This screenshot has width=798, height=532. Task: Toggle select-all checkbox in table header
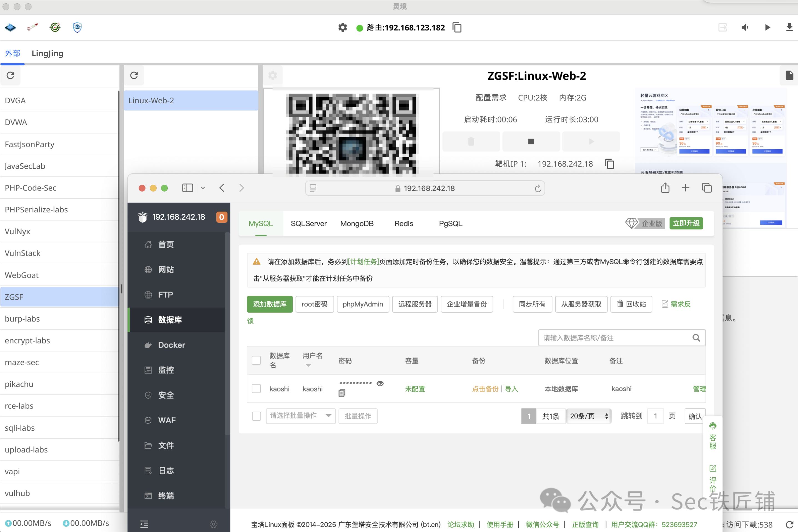(x=257, y=360)
